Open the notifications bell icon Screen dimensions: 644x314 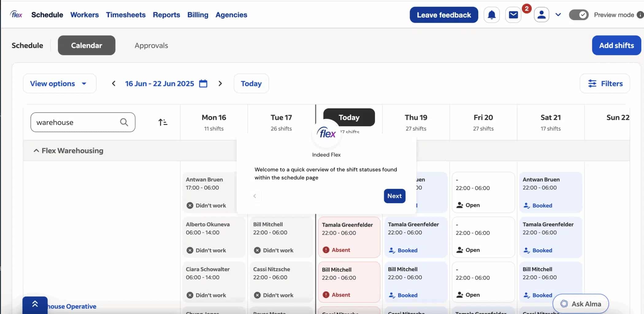492,15
